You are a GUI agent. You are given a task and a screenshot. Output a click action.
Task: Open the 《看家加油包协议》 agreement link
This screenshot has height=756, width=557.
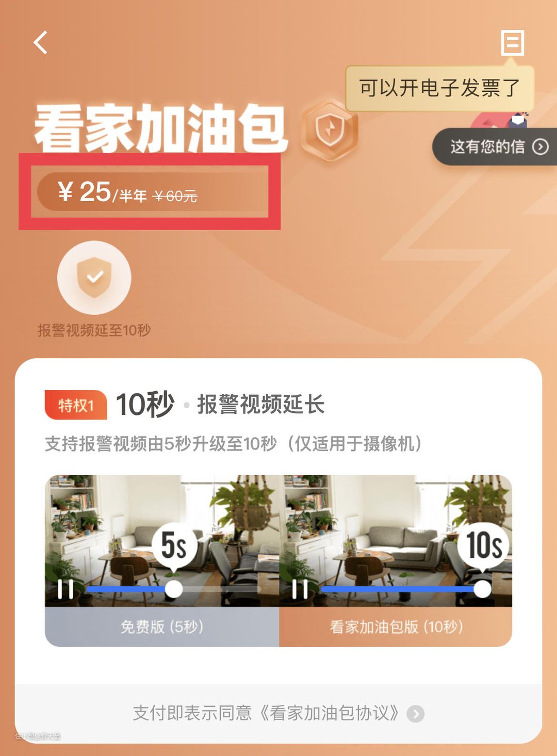pos(328,713)
